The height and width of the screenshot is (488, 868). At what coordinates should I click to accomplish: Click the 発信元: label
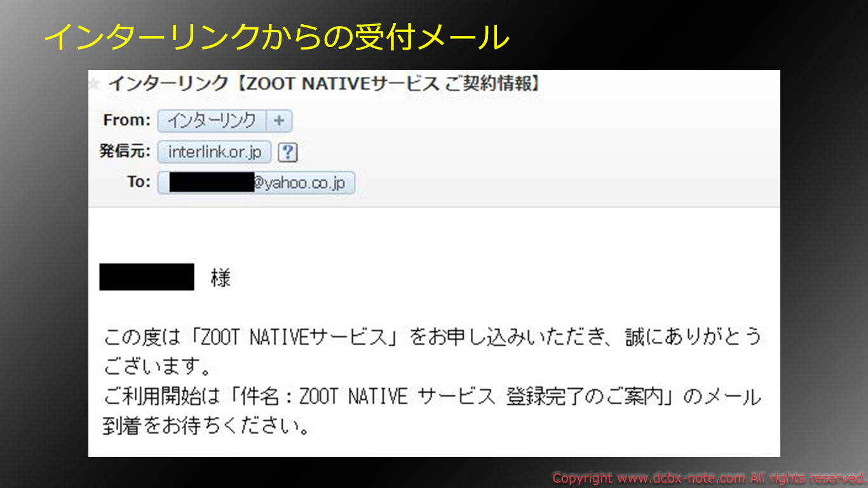pyautogui.click(x=125, y=152)
